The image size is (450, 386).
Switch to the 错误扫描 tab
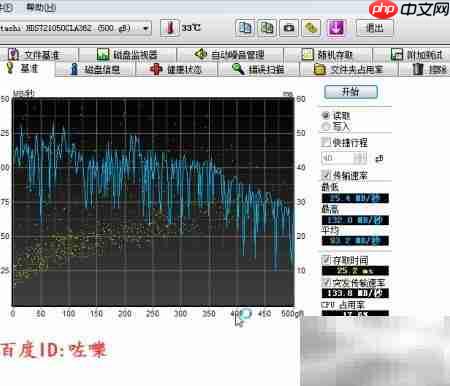(x=258, y=69)
